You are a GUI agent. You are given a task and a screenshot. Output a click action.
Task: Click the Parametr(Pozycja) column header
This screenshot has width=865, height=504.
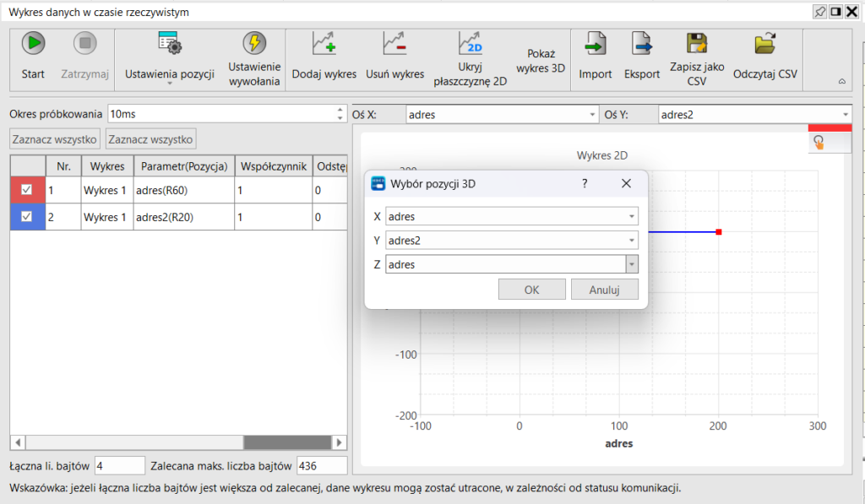coord(184,166)
